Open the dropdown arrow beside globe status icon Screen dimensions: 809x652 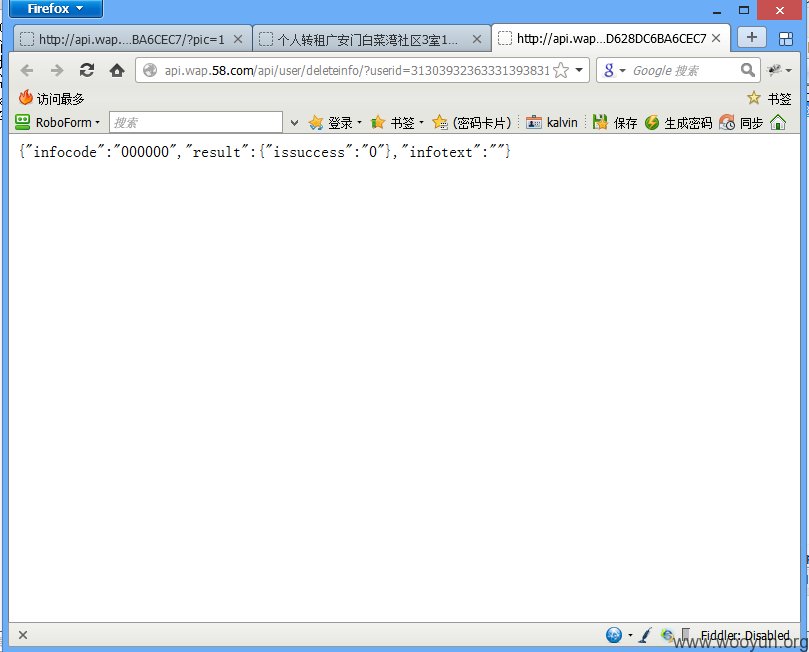point(630,635)
